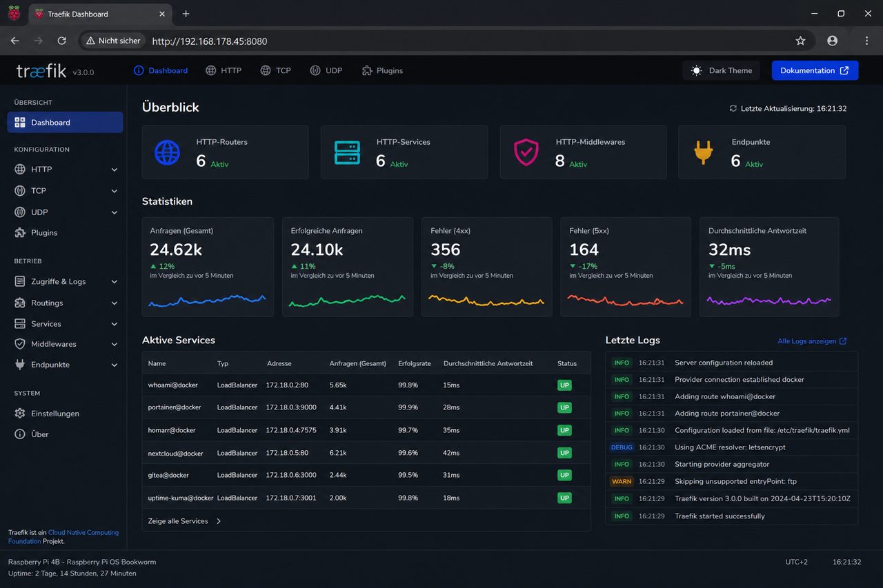The width and height of the screenshot is (883, 588).
Task: Click the Services server icon in sidebar
Action: 19,323
